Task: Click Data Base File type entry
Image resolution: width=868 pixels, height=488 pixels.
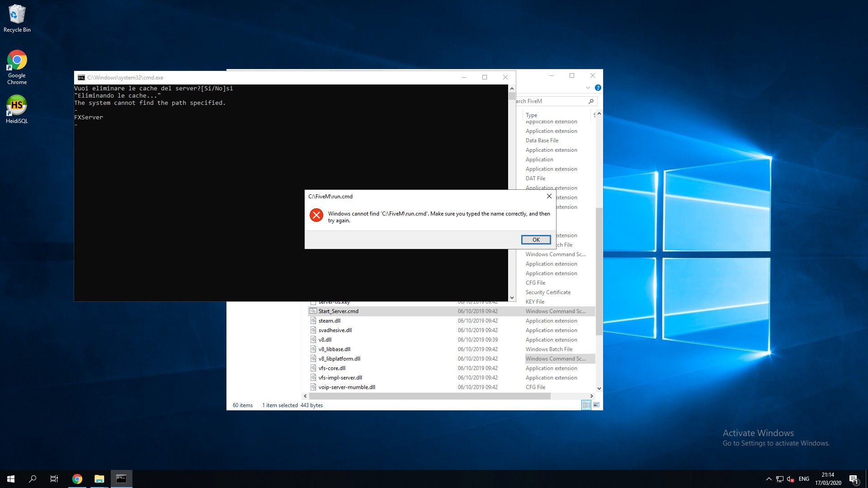Action: click(x=542, y=141)
